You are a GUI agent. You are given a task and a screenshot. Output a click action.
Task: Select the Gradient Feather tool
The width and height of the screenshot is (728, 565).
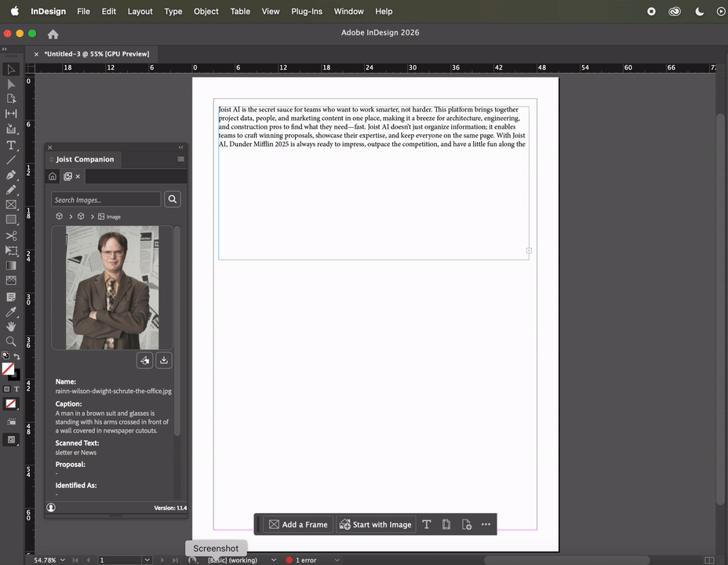tap(11, 280)
